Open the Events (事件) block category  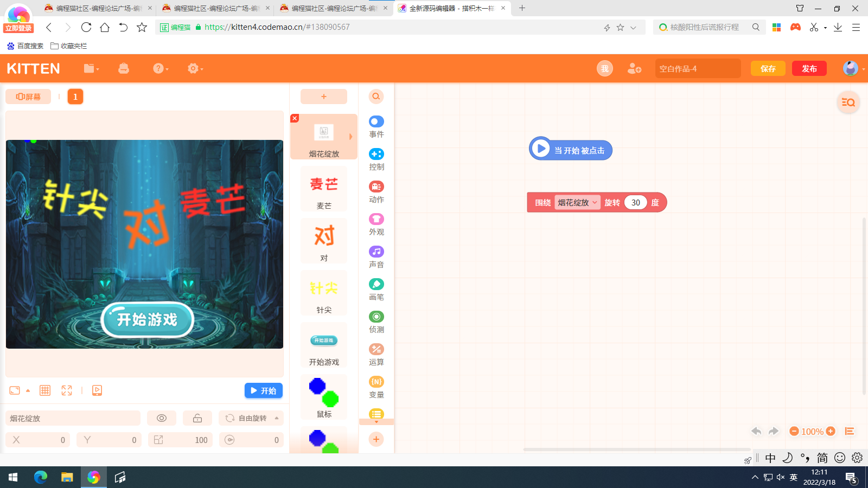[x=376, y=127]
